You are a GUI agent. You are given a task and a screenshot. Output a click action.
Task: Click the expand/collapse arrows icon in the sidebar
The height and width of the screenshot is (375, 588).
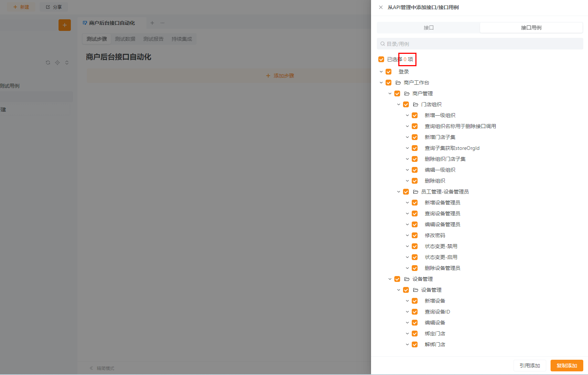(67, 63)
